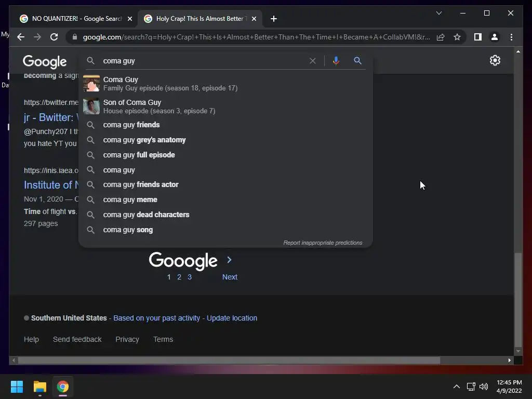Viewport: 532px width, 399px height.
Task: Click the Google logo in header
Action: (45, 61)
